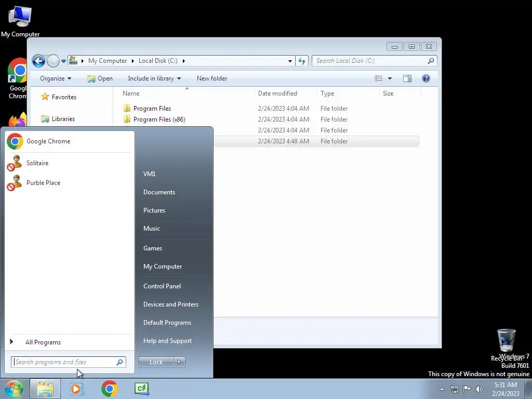Toggle the preview pane icon
The height and width of the screenshot is (399, 532).
click(407, 78)
